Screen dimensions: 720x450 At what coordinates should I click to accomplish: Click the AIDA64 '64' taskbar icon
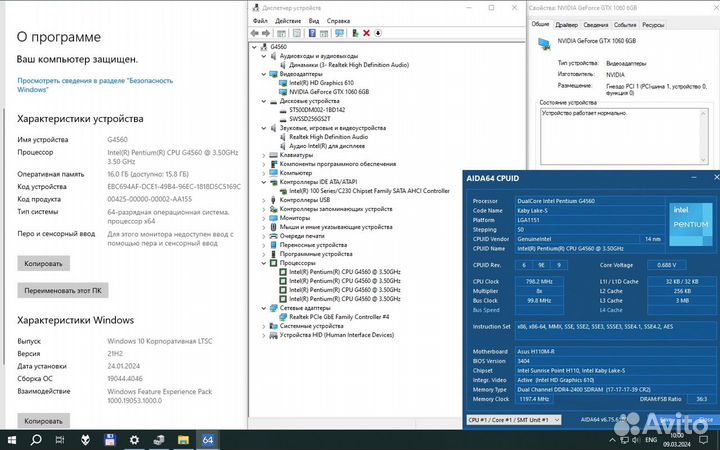208,440
